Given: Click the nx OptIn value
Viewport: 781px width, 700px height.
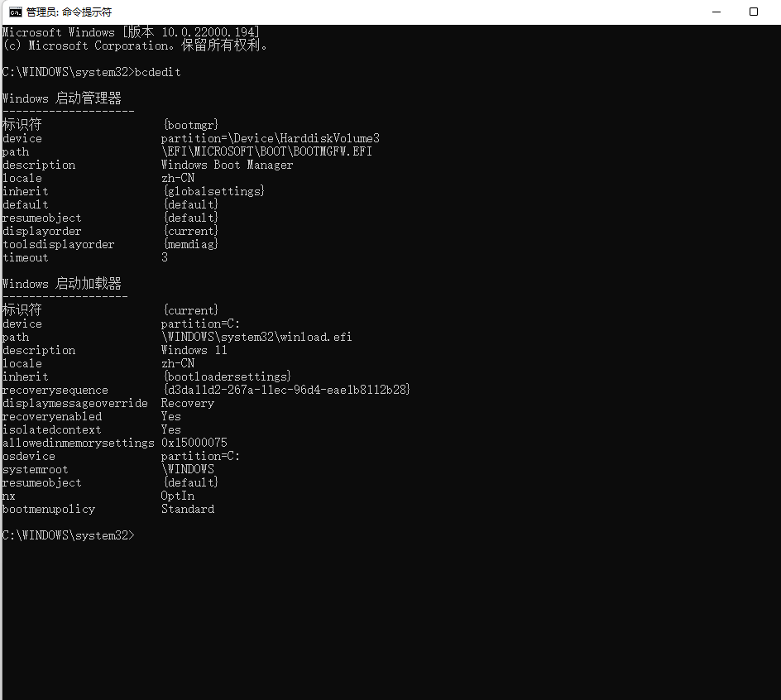Looking at the screenshot, I should 178,496.
